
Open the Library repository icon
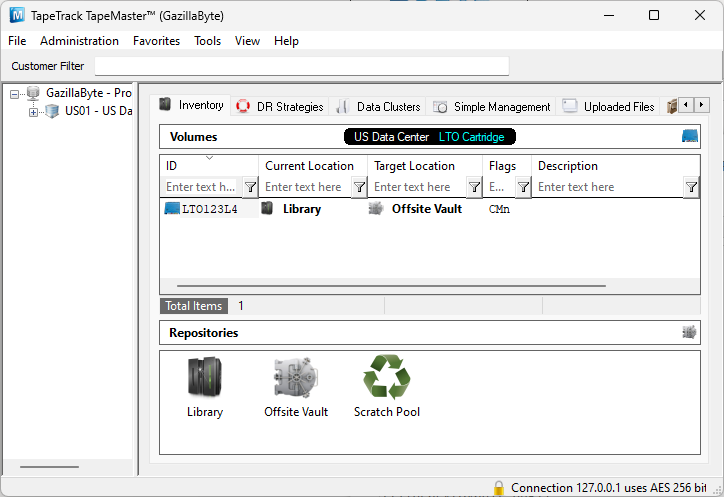tap(205, 377)
